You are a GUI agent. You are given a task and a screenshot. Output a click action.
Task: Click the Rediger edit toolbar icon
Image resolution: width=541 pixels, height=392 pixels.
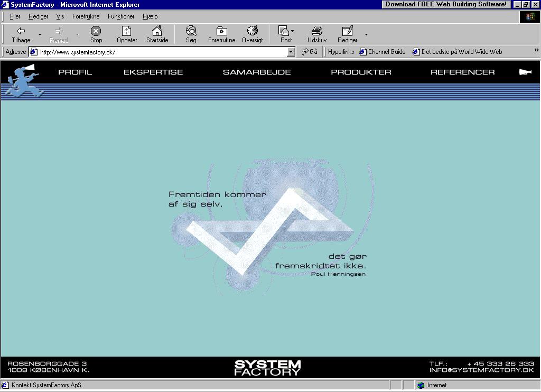[347, 31]
